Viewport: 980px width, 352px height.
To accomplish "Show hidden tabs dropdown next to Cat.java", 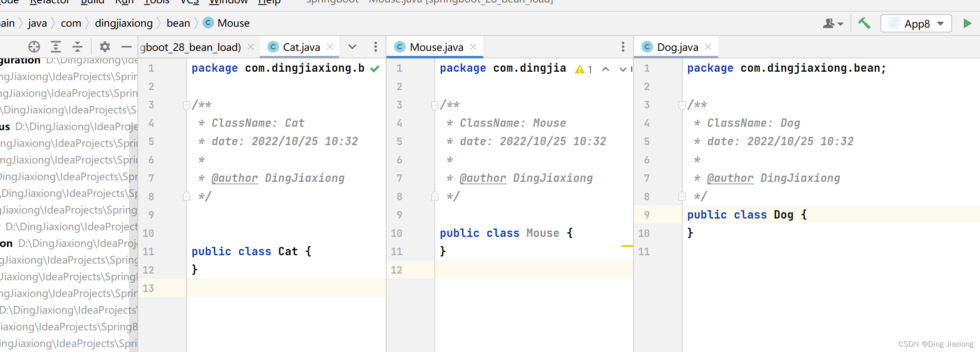I will [x=352, y=47].
